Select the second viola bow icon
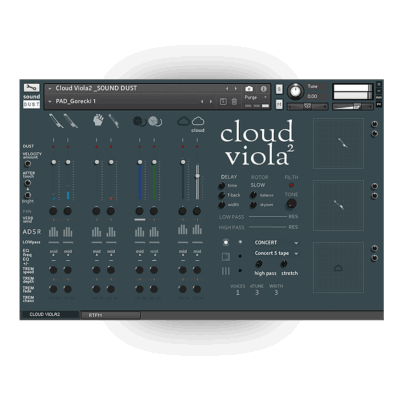Viewport: 400px width, 400px height. [70, 121]
